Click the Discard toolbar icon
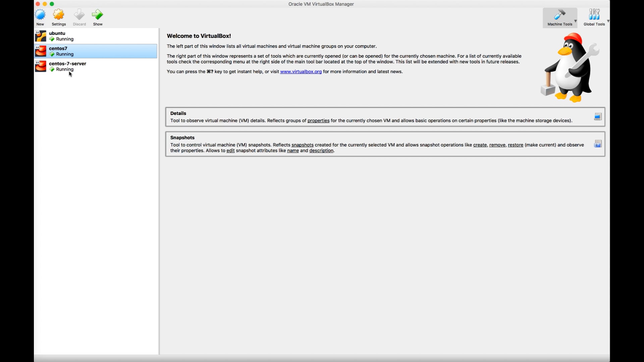 pyautogui.click(x=79, y=15)
